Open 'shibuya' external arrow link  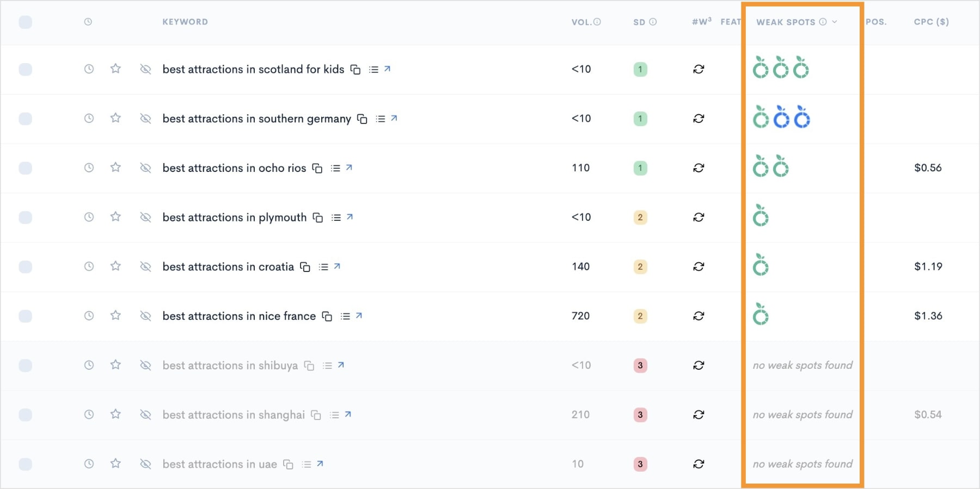coord(341,364)
